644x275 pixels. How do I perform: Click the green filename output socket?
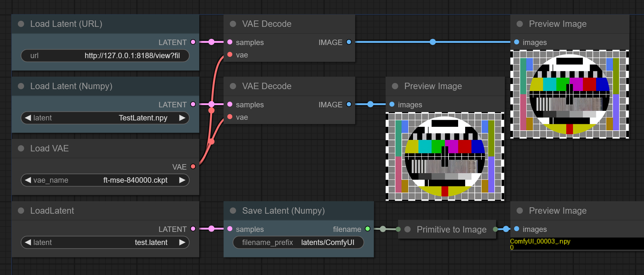(x=368, y=229)
